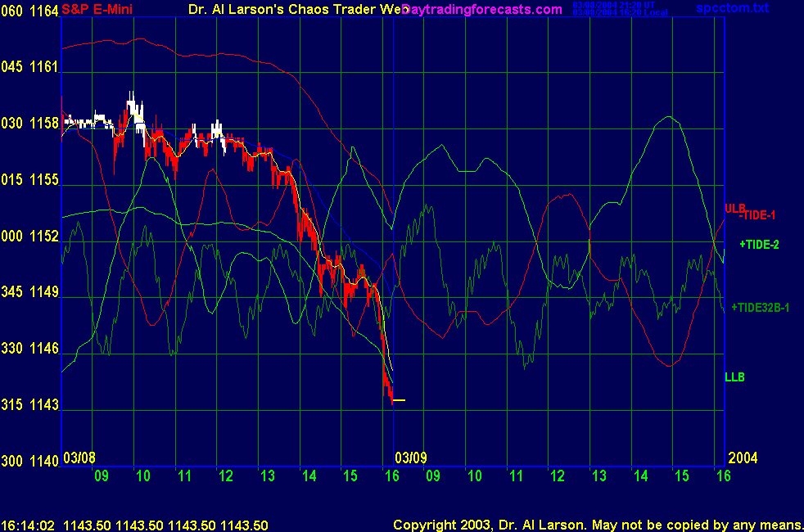Click the 16:14:02 timestamp in status line

[x=26, y=524]
